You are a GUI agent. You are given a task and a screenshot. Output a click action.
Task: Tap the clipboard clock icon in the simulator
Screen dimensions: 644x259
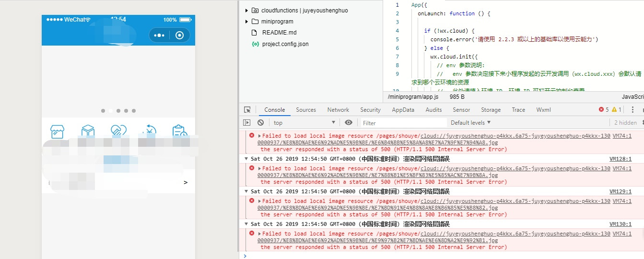pyautogui.click(x=180, y=131)
